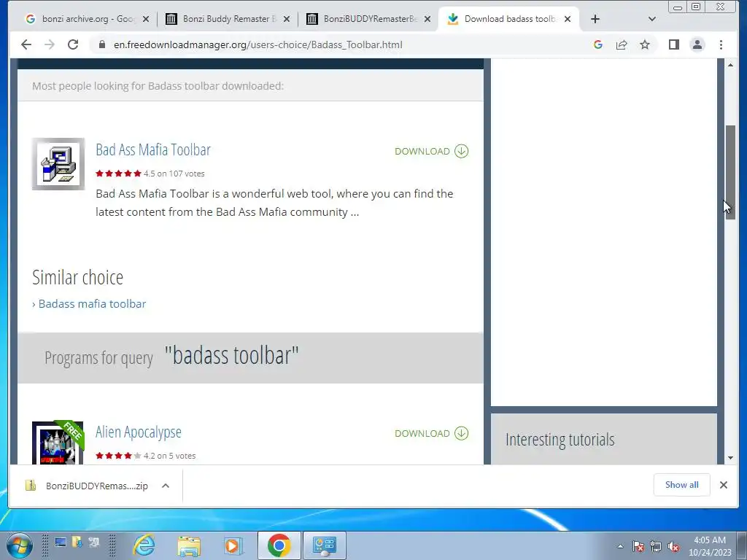The height and width of the screenshot is (560, 747).
Task: Launch Internet Explorer from taskbar
Action: pyautogui.click(x=144, y=545)
